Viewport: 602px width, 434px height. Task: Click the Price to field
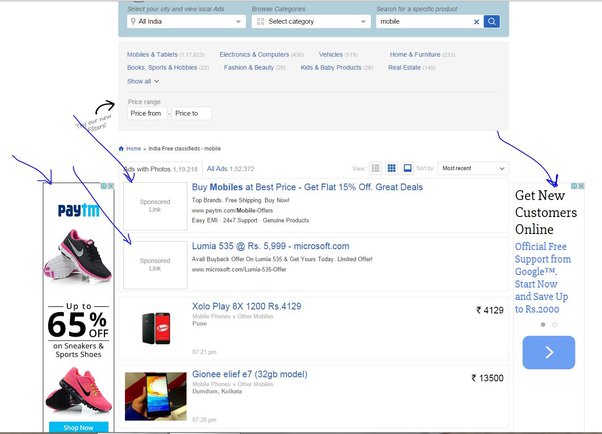click(192, 113)
